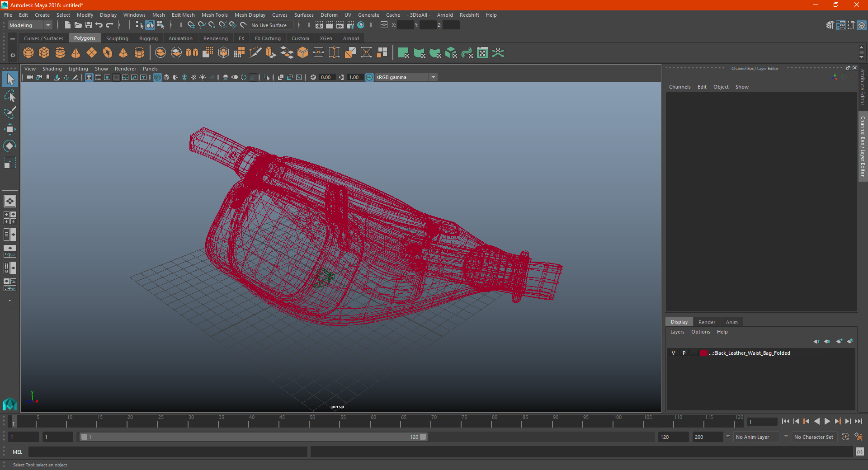868x470 pixels.
Task: Toggle the single perspective view layout
Action: [x=10, y=201]
